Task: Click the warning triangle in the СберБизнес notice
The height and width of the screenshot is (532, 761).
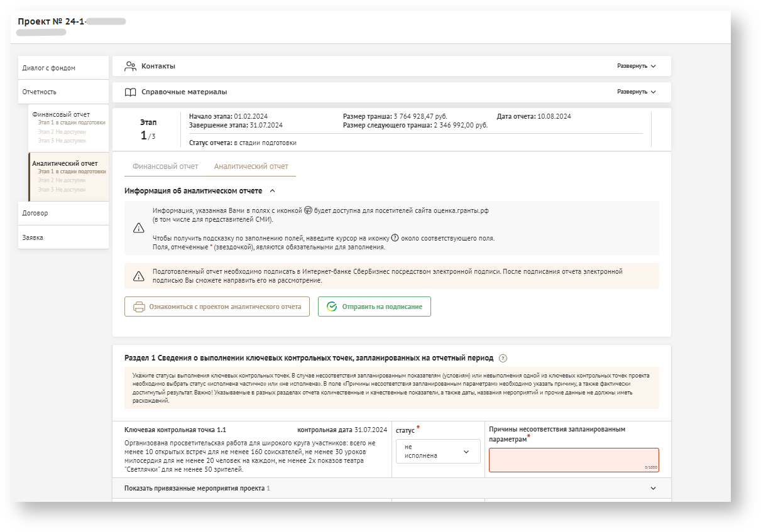Action: 139,276
